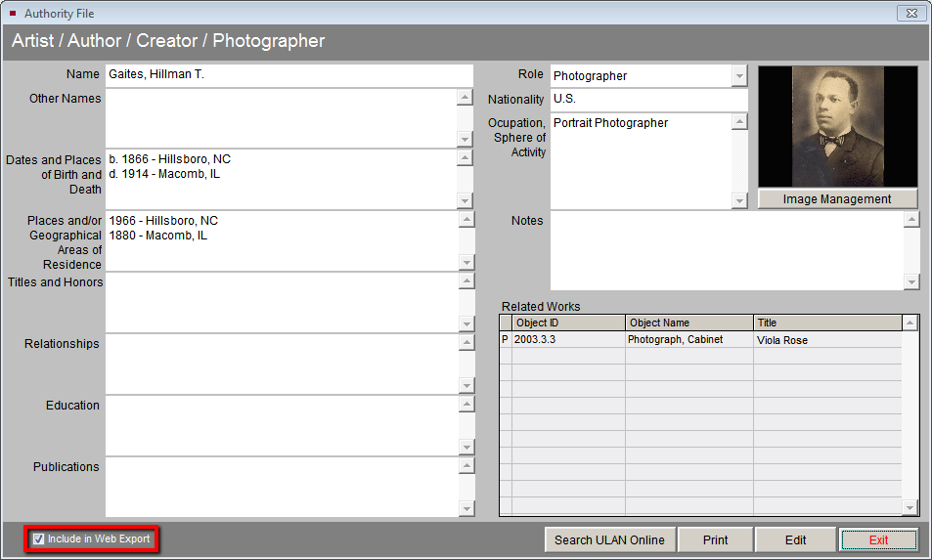This screenshot has width=932, height=560.
Task: Click into the Publications field
Action: (x=283, y=487)
